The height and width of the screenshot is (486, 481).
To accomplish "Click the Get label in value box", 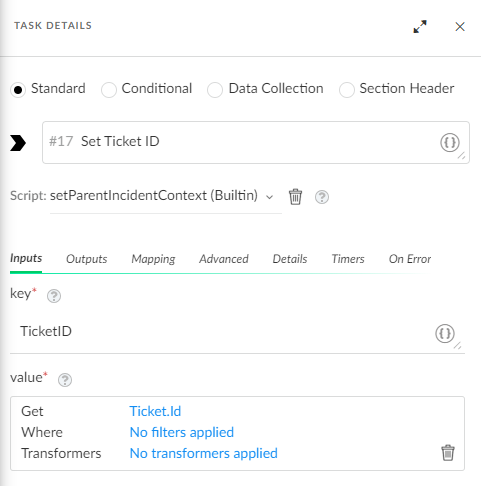I will tap(32, 411).
